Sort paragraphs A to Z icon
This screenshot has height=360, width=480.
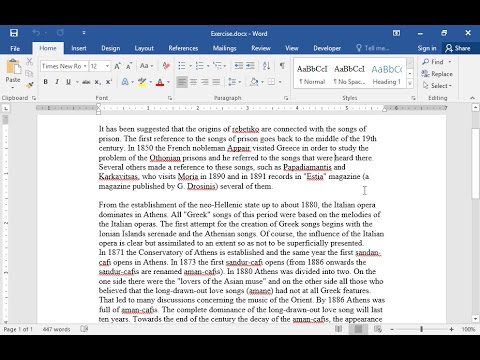click(266, 66)
